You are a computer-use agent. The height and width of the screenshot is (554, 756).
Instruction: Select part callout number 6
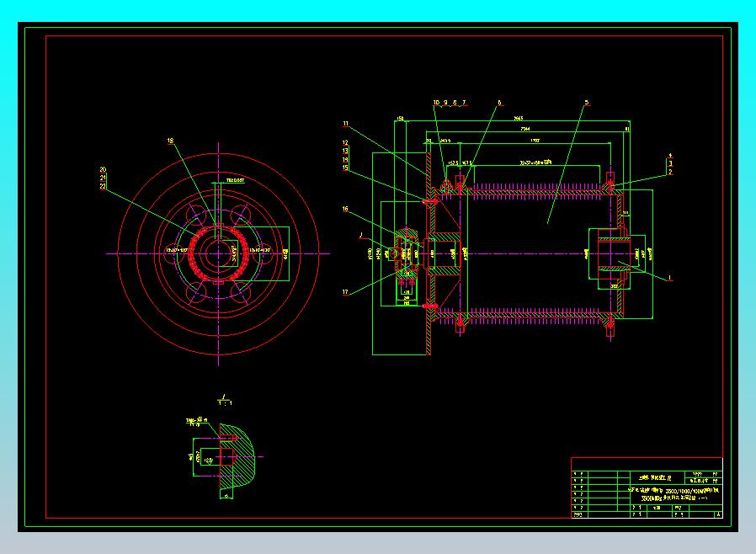click(499, 103)
